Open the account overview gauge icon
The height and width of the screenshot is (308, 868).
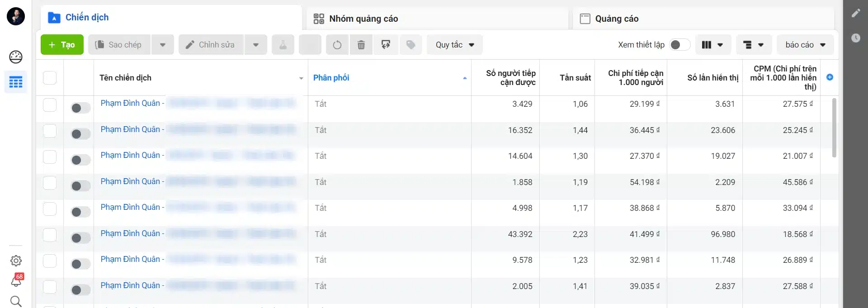click(x=16, y=57)
